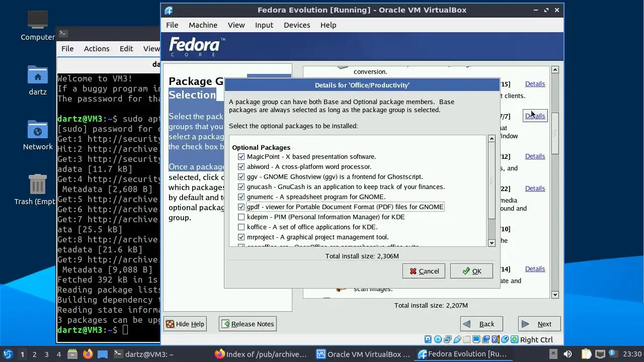Check the koffice KDE office applications package
The image size is (644, 362).
[242, 227]
